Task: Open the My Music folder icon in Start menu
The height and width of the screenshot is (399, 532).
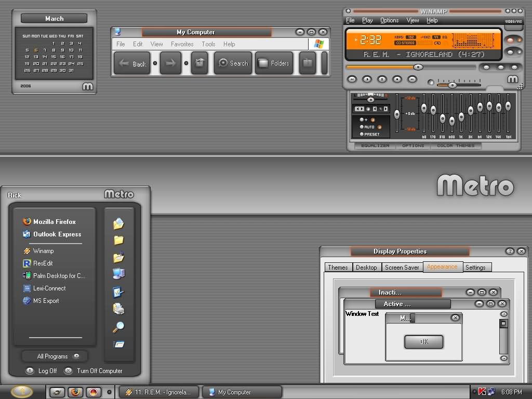Action: tap(118, 257)
